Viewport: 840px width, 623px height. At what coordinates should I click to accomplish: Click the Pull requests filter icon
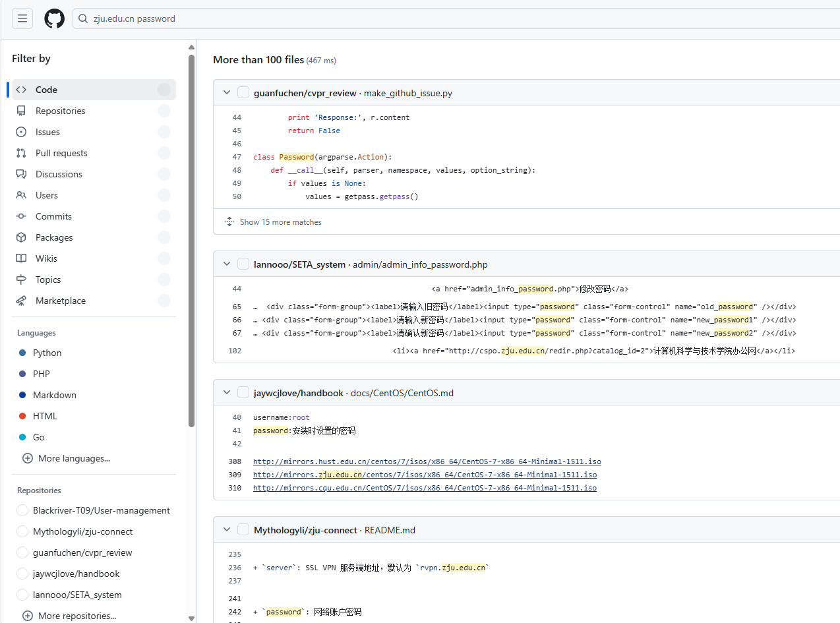click(21, 153)
